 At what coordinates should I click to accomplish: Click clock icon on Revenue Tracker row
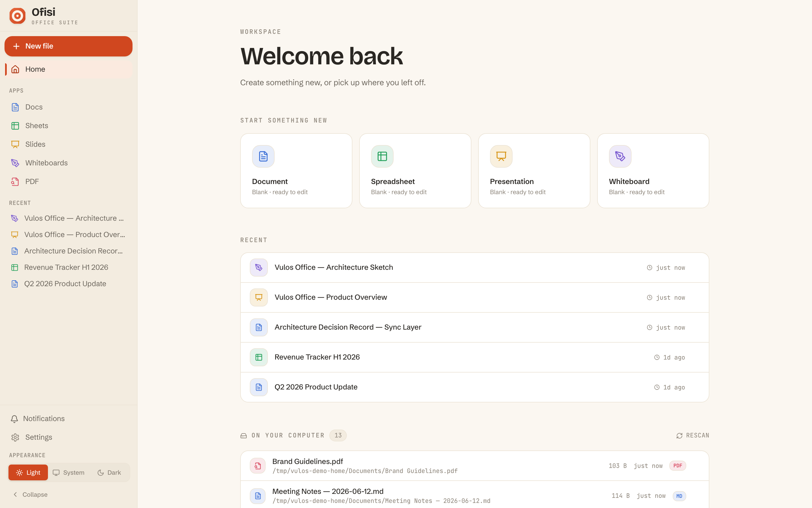click(657, 358)
